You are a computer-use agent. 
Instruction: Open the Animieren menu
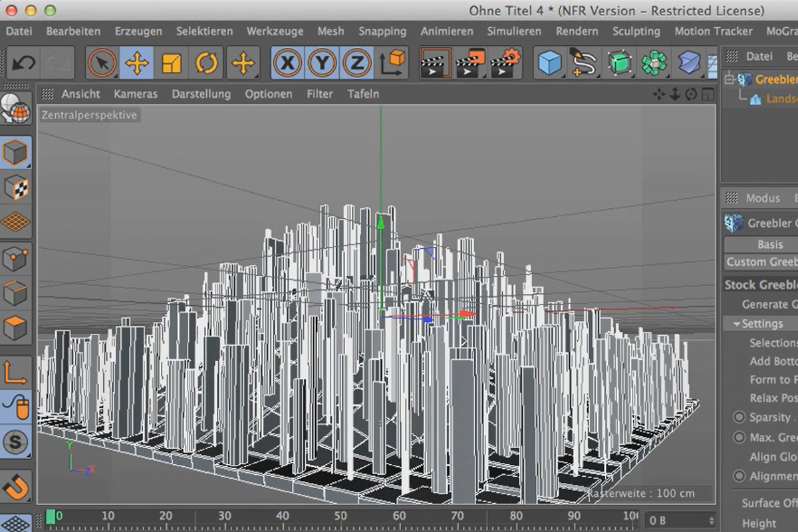(x=447, y=31)
